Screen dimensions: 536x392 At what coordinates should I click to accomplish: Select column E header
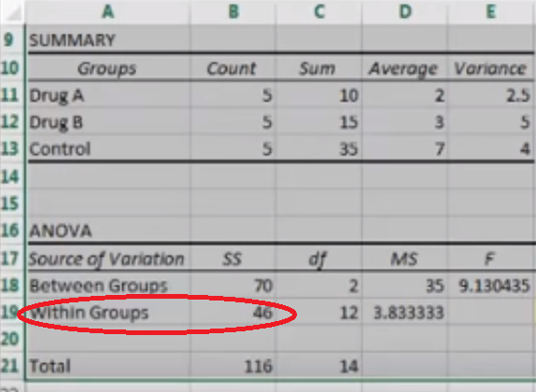click(491, 12)
